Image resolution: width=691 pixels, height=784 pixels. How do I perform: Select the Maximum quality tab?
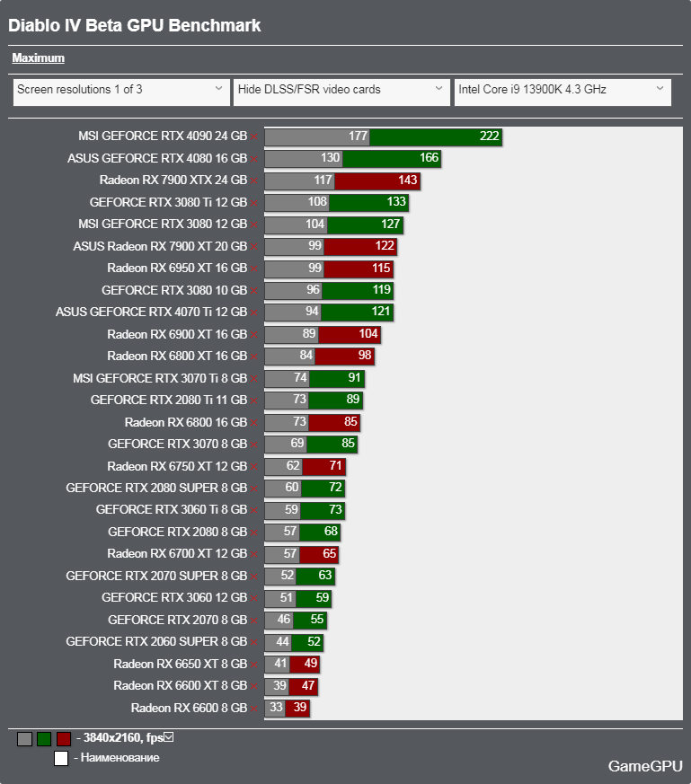coord(38,58)
